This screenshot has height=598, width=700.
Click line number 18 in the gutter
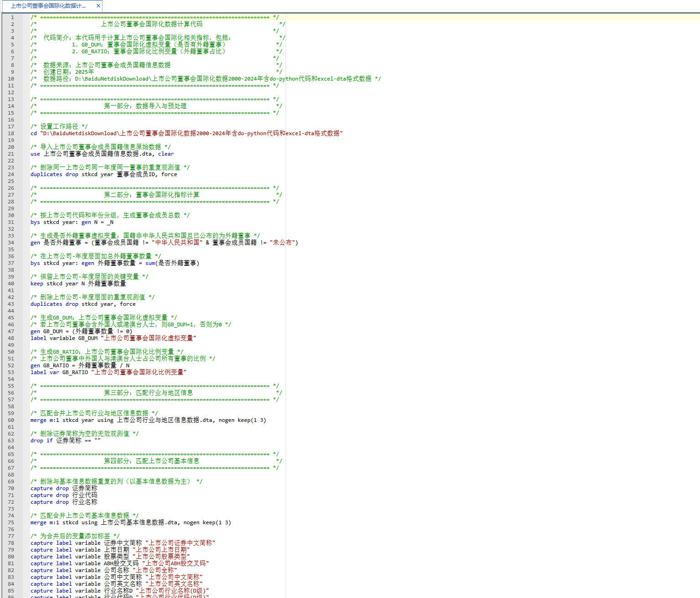(11, 133)
